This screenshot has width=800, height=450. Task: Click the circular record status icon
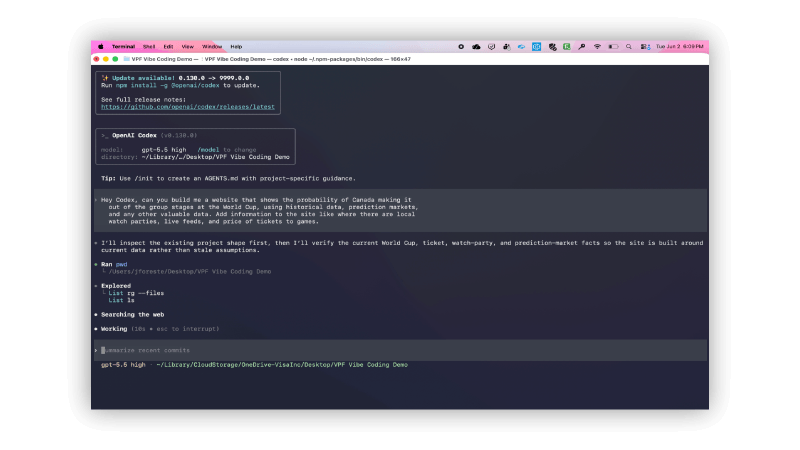click(x=461, y=46)
